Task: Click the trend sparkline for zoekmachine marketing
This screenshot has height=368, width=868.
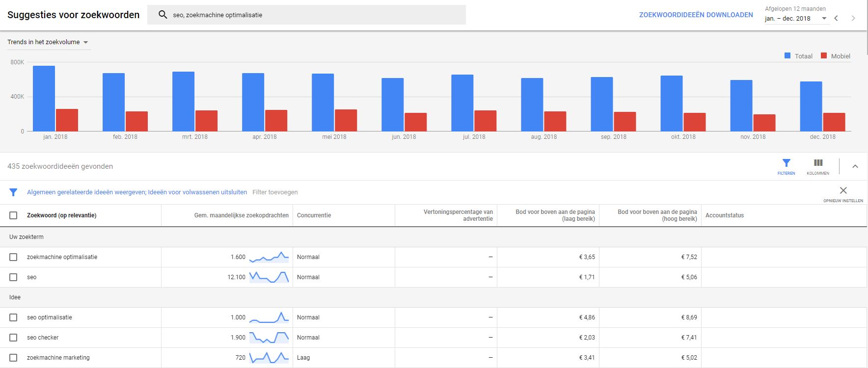Action: [x=269, y=358]
